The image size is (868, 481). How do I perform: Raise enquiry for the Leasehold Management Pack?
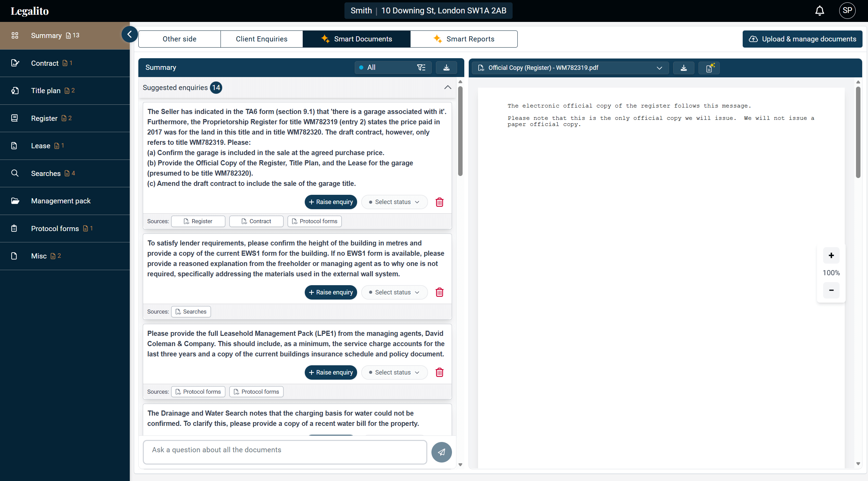pos(331,372)
